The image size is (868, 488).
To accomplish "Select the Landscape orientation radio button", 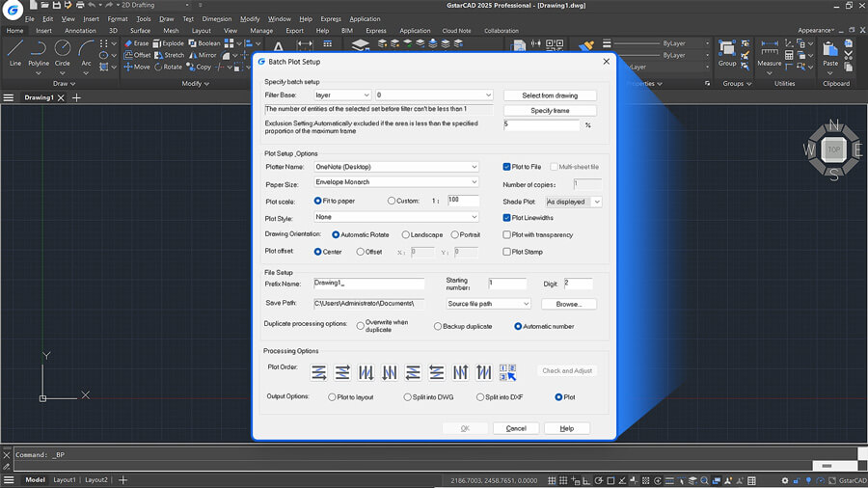I will [x=406, y=234].
